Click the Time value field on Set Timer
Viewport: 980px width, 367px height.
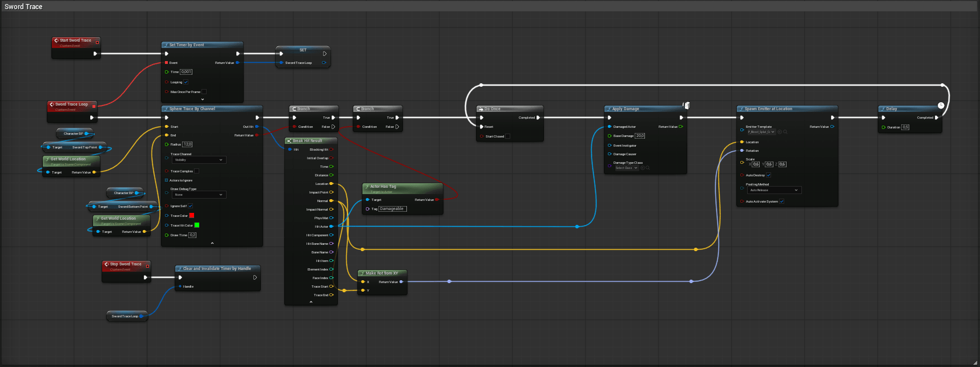186,72
